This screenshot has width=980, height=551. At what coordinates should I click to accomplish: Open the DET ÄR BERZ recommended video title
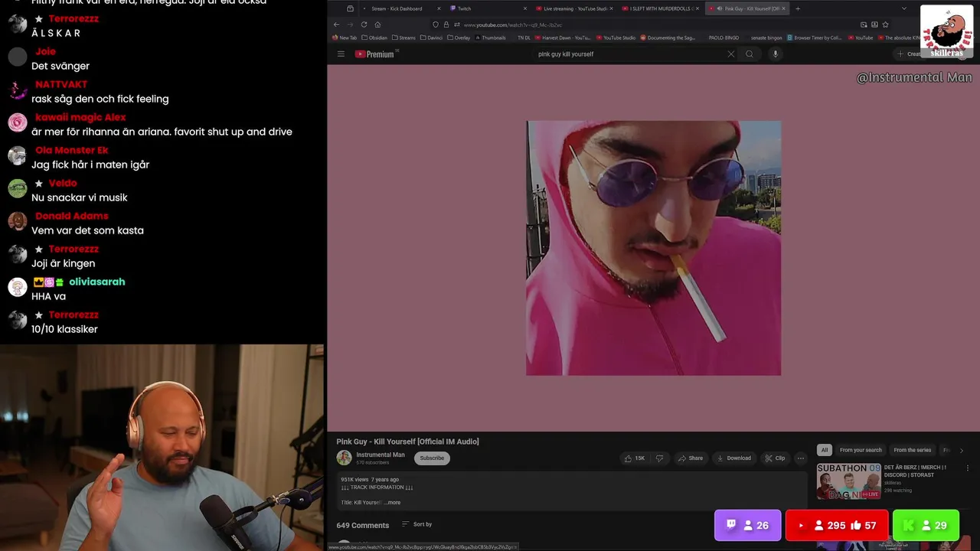click(916, 471)
